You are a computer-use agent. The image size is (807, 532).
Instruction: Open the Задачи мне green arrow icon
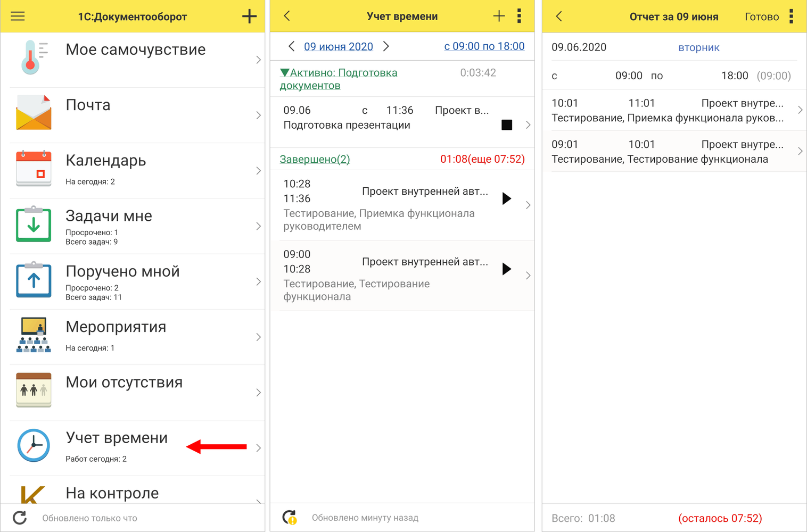pos(34,224)
